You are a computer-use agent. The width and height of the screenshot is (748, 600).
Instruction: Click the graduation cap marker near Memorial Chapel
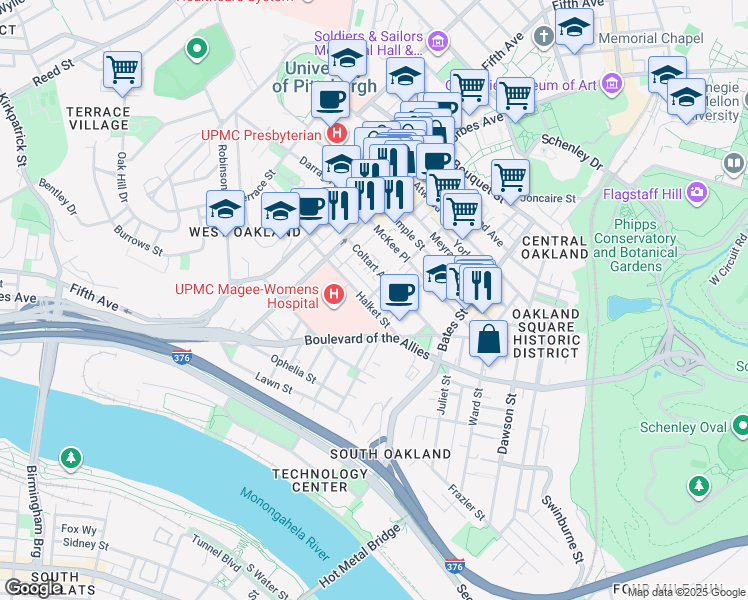(x=574, y=28)
